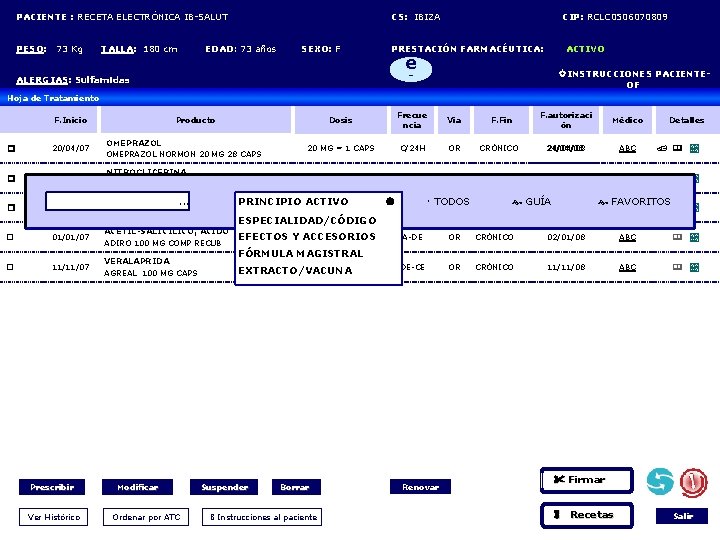Open the book icon in the VERALAPRIDA row
Screen dimensions: 720x540
point(677,267)
